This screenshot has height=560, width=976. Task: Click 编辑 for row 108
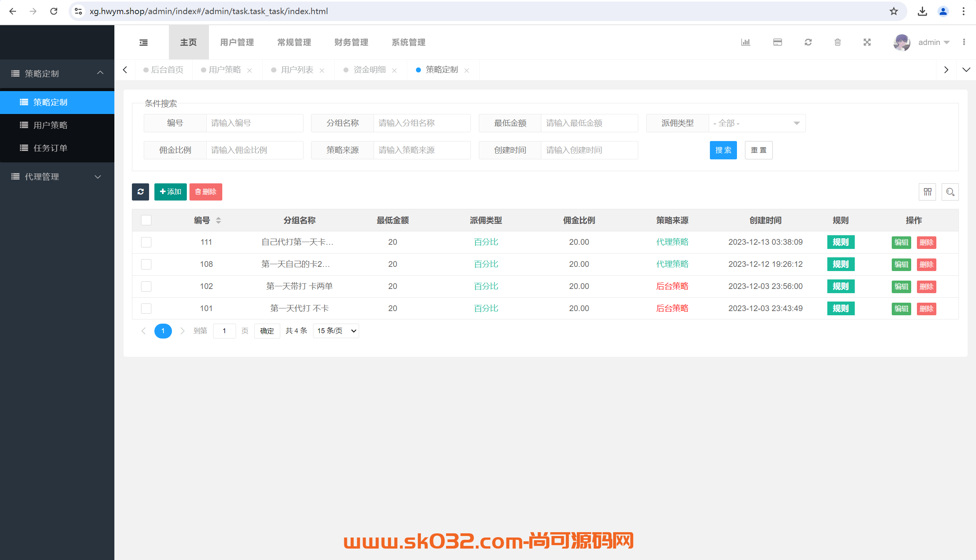point(901,264)
